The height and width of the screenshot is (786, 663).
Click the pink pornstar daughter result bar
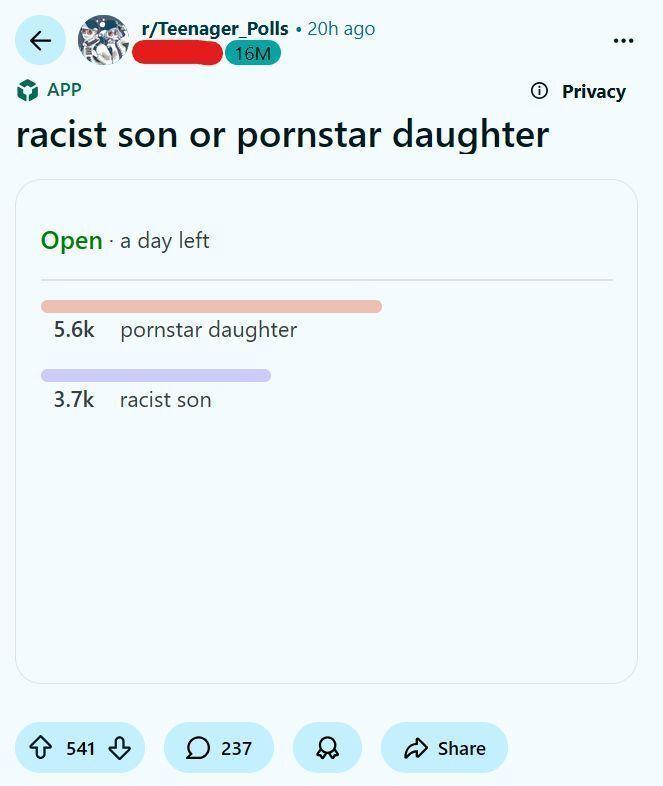(211, 306)
